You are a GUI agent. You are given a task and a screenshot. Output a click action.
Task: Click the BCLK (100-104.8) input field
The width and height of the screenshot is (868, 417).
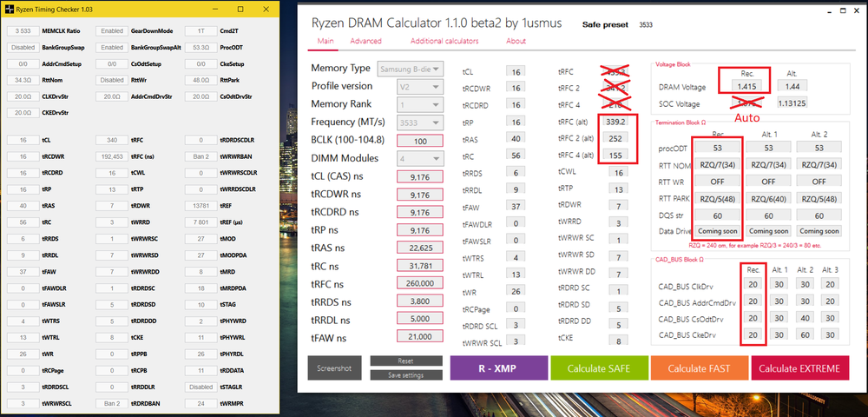(420, 141)
